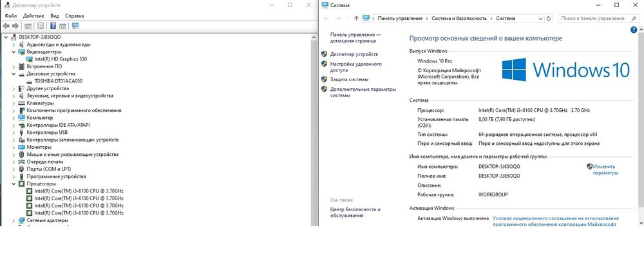
Task: Click the Клавиатуры keyboard icon
Action: (22, 103)
